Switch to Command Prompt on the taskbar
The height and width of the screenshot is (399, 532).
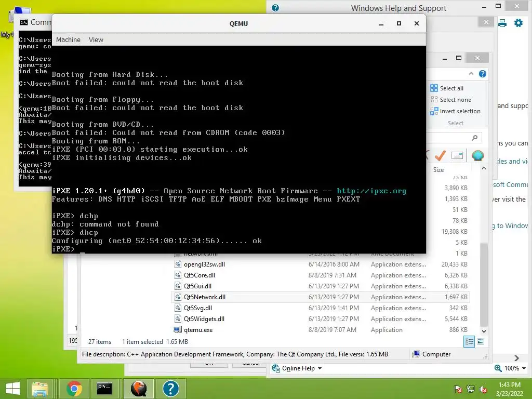104,388
